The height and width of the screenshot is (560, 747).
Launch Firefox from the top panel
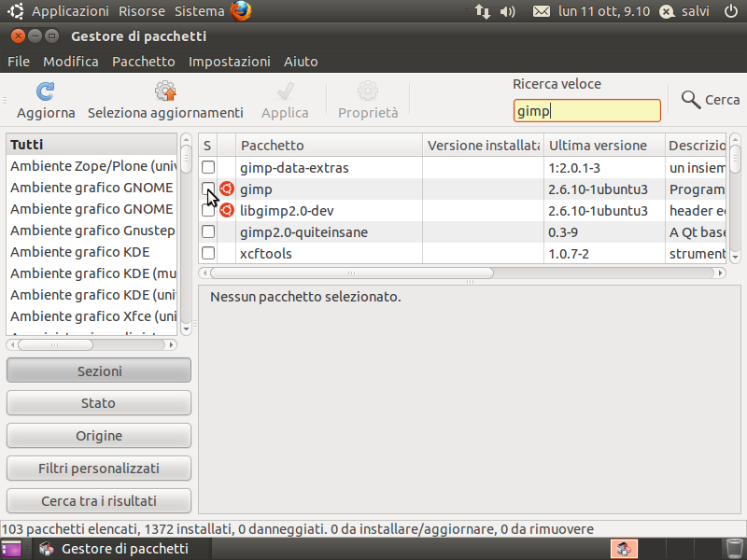pos(241,11)
